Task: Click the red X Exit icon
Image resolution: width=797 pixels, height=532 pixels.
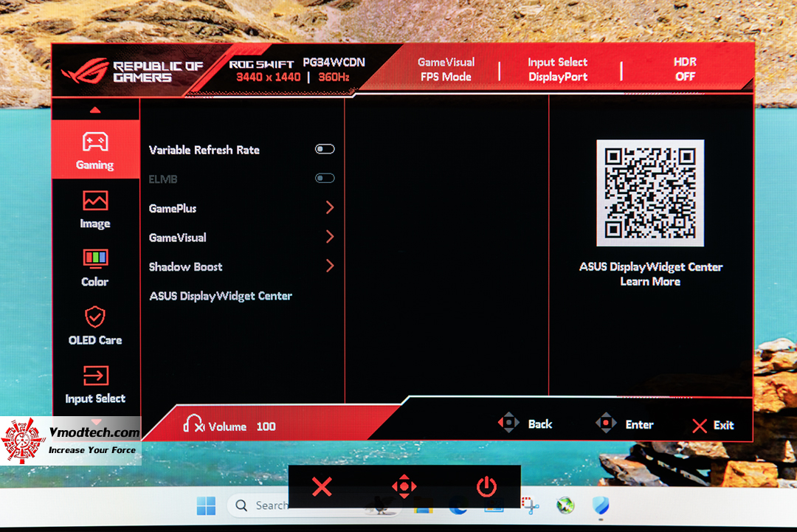Action: point(700,426)
